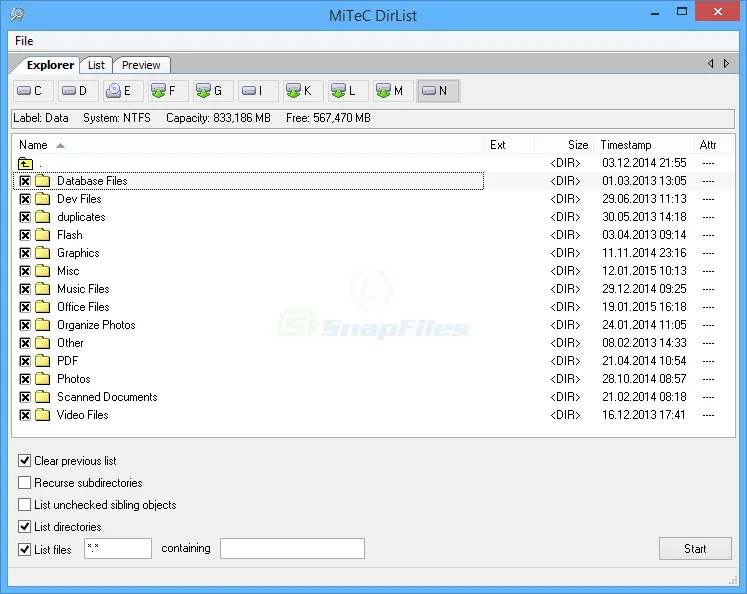Select drive D button
747x594 pixels.
[78, 91]
